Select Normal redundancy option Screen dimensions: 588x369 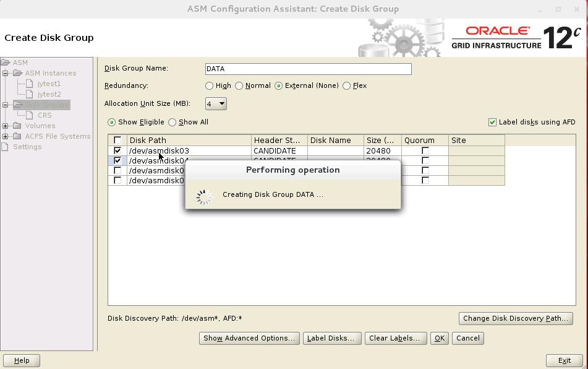point(239,85)
